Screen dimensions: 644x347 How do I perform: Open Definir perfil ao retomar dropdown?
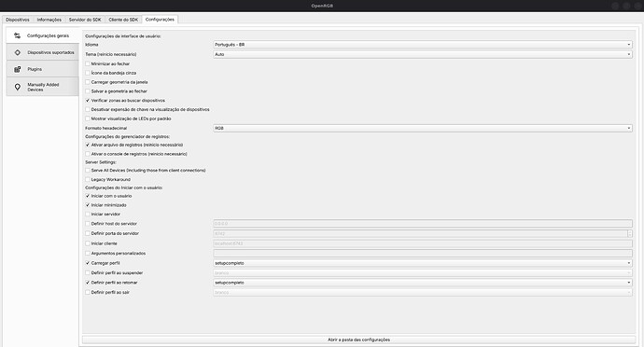pos(423,283)
